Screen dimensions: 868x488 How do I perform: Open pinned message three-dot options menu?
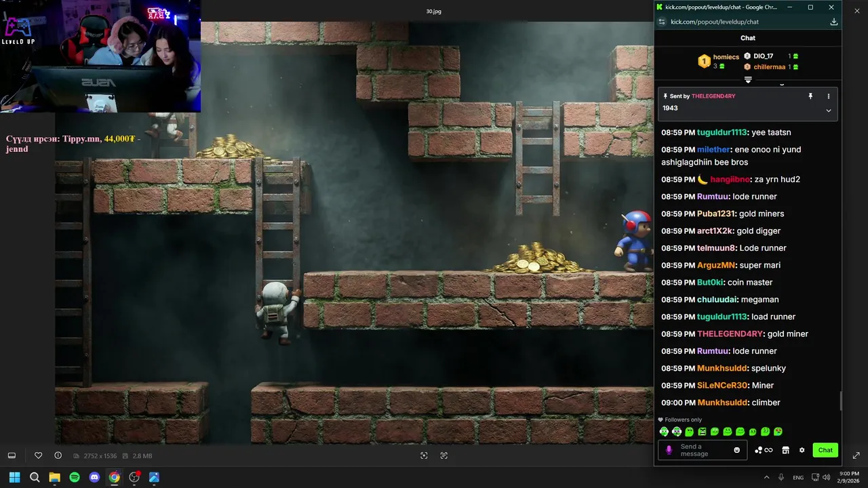(x=828, y=96)
